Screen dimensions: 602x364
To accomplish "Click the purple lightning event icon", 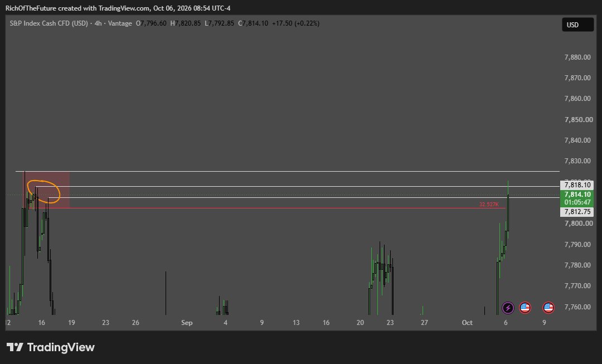I will coord(508,308).
